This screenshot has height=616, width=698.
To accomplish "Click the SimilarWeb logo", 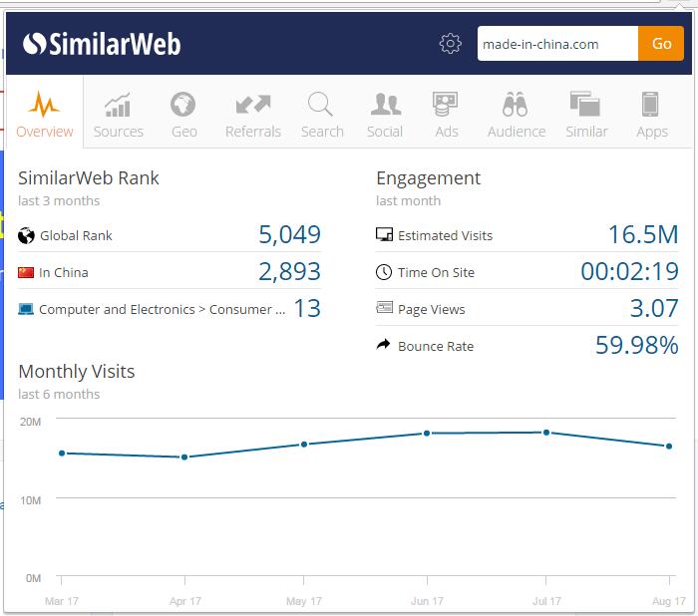I will [102, 44].
